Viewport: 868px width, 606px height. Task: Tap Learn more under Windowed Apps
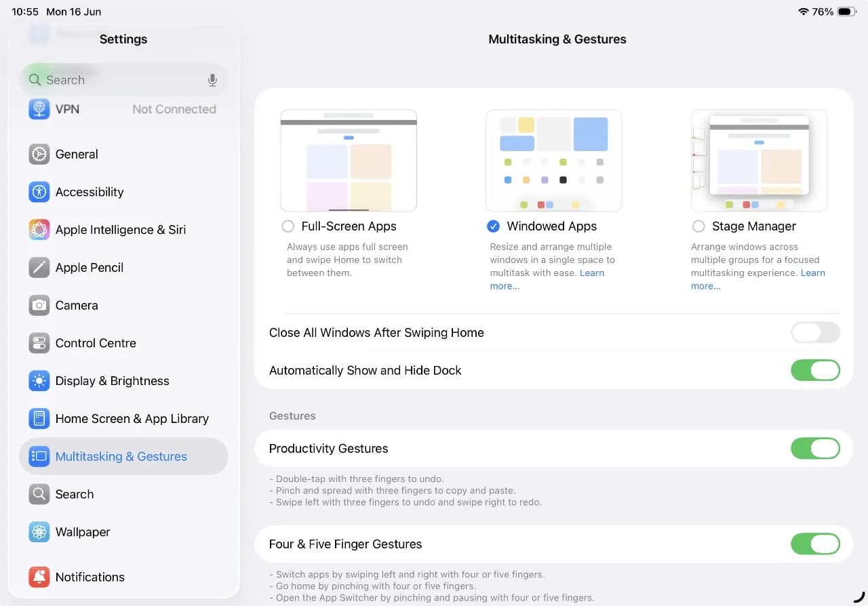[x=547, y=279]
